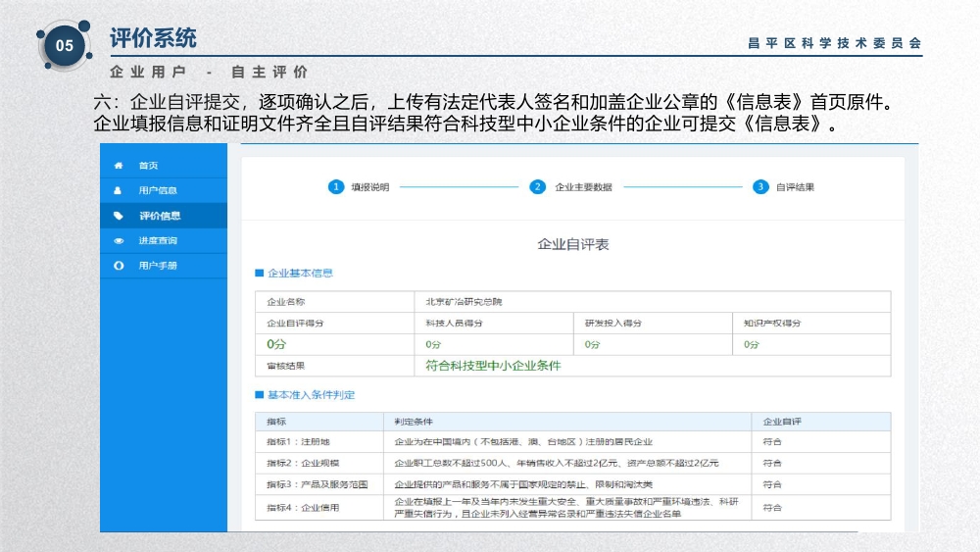
Task: Click the row label 指标1：注册地
Action: [x=298, y=442]
